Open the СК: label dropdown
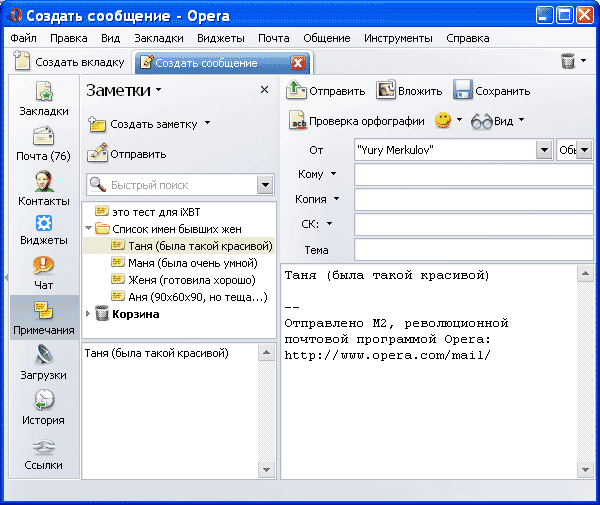 tap(329, 223)
